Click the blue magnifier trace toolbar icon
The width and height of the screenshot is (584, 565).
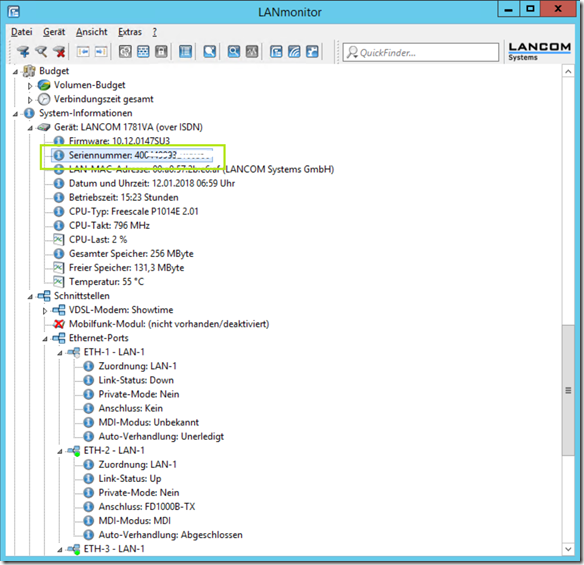(234, 51)
